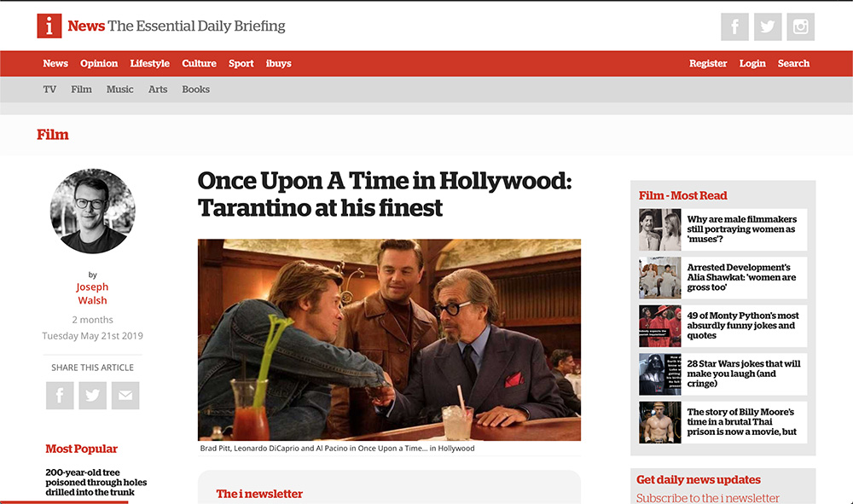Viewport: 853px width, 504px height.
Task: Open the Lifestyle section
Action: click(x=149, y=64)
